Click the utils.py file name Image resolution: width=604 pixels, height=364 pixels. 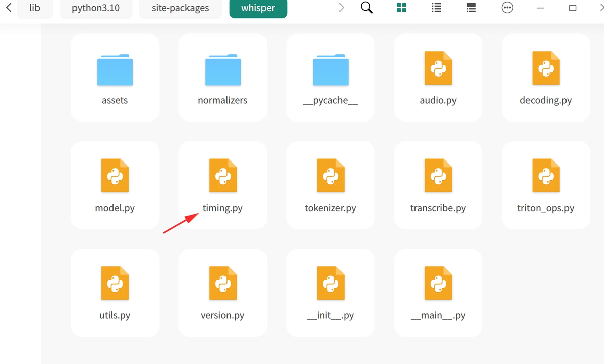coord(115,315)
